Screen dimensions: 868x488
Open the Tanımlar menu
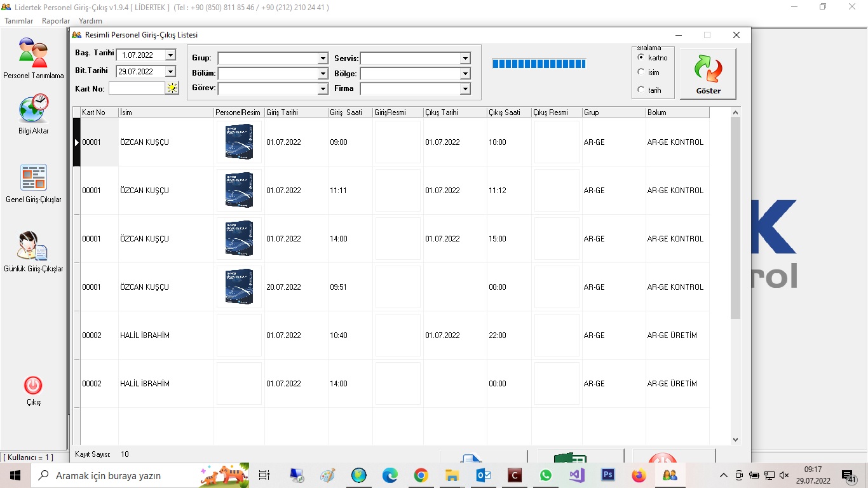click(19, 21)
